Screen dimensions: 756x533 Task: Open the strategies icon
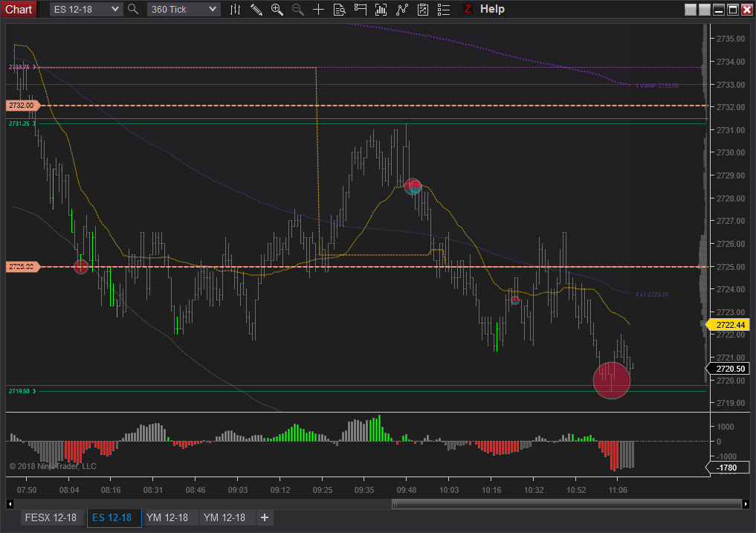tap(423, 9)
